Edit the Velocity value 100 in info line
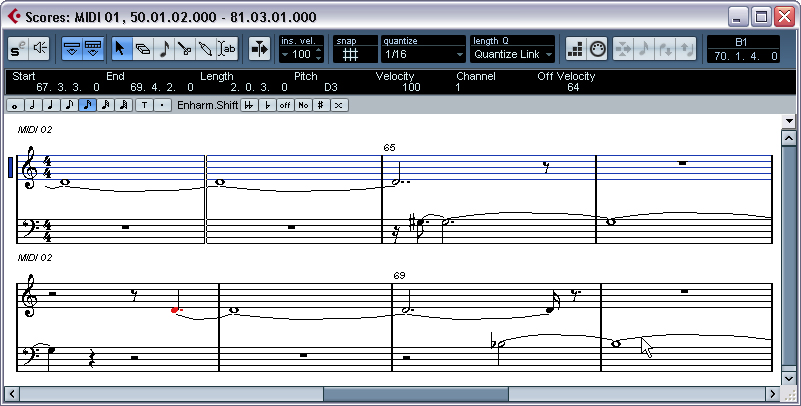 coord(411,87)
